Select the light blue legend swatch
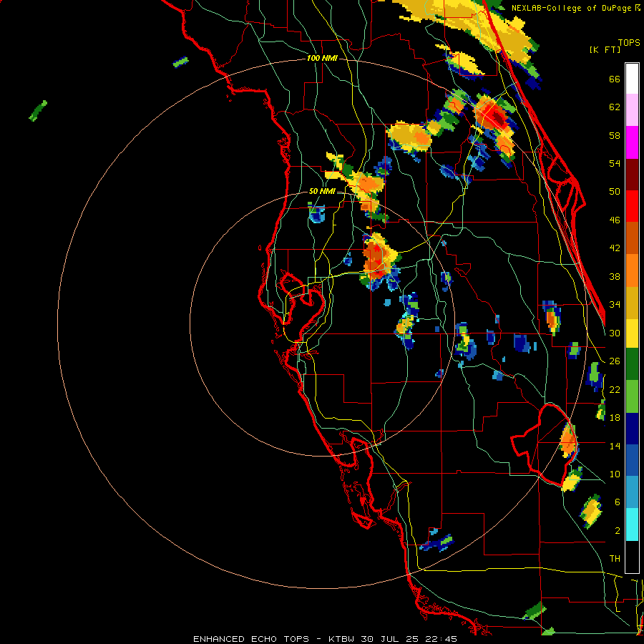Screen dimensions: 644x644 click(632, 492)
